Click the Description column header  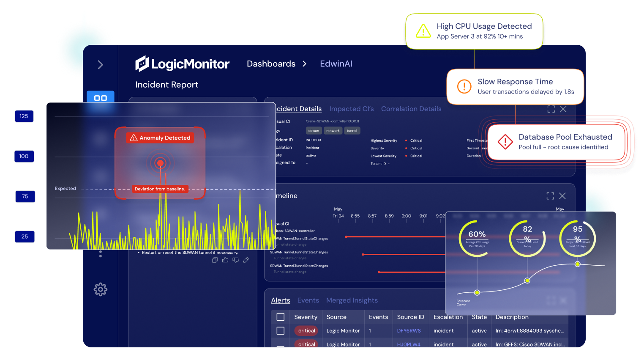pyautogui.click(x=512, y=317)
